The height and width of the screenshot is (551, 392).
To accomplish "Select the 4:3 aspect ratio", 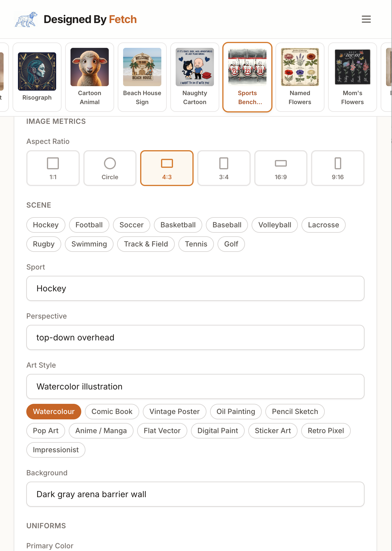I will tap(167, 168).
